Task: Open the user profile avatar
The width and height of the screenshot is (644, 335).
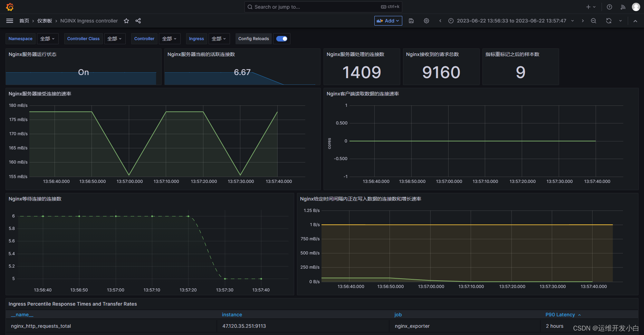Action: coord(636,7)
